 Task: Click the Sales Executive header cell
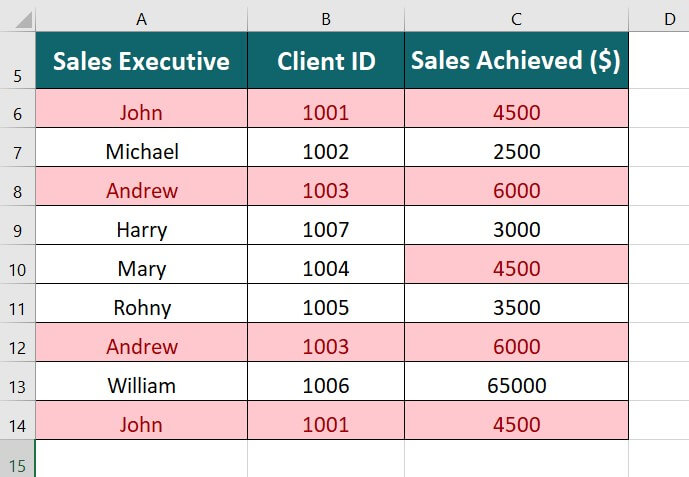pyautogui.click(x=141, y=62)
